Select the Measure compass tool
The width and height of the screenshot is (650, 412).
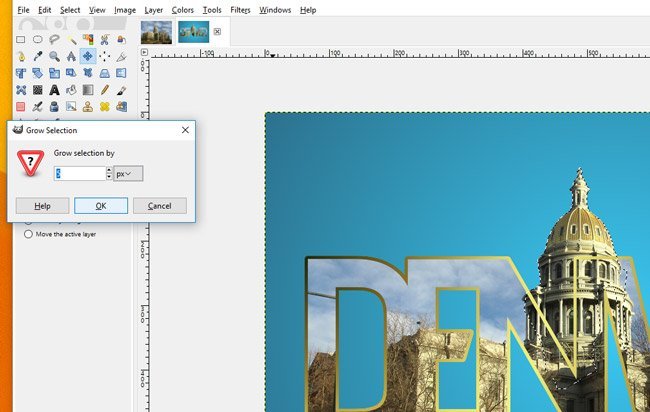pyautogui.click(x=71, y=56)
